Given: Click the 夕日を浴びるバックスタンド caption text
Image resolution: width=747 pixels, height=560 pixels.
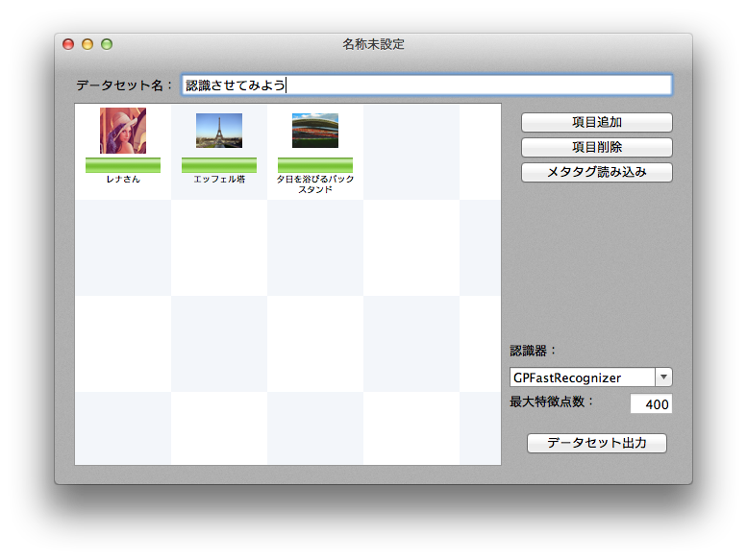Looking at the screenshot, I should pos(315,184).
